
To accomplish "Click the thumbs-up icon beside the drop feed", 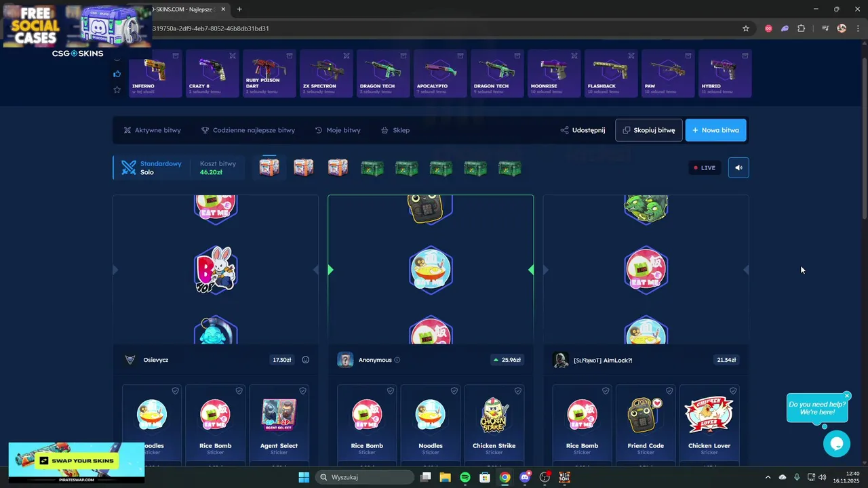I will click(117, 74).
